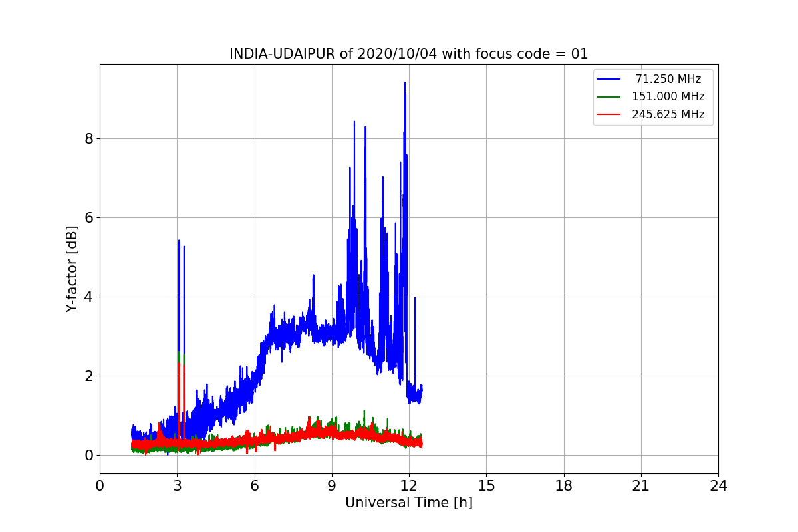
Task: Select the 151.000 MHz legend label
Action: click(x=668, y=96)
